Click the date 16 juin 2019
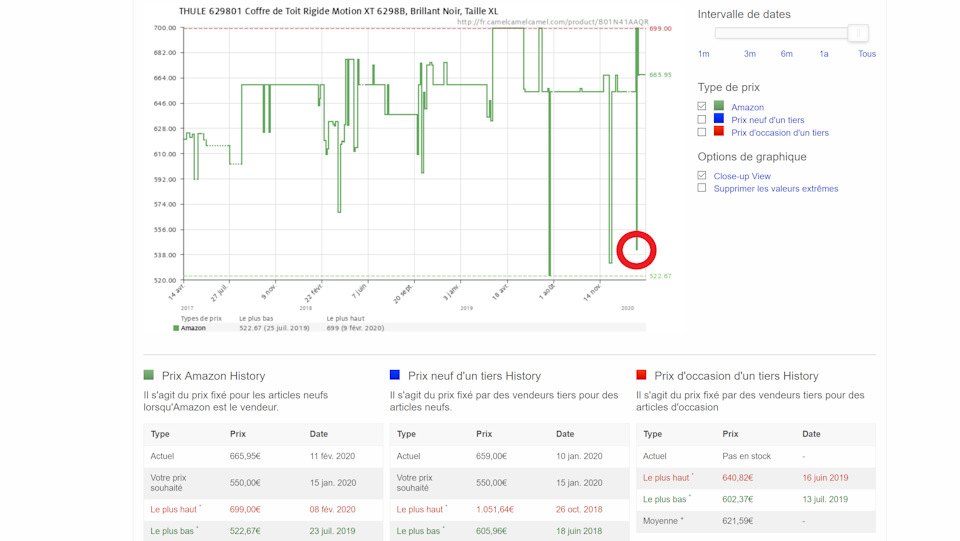This screenshot has height=541, width=960. [x=825, y=477]
